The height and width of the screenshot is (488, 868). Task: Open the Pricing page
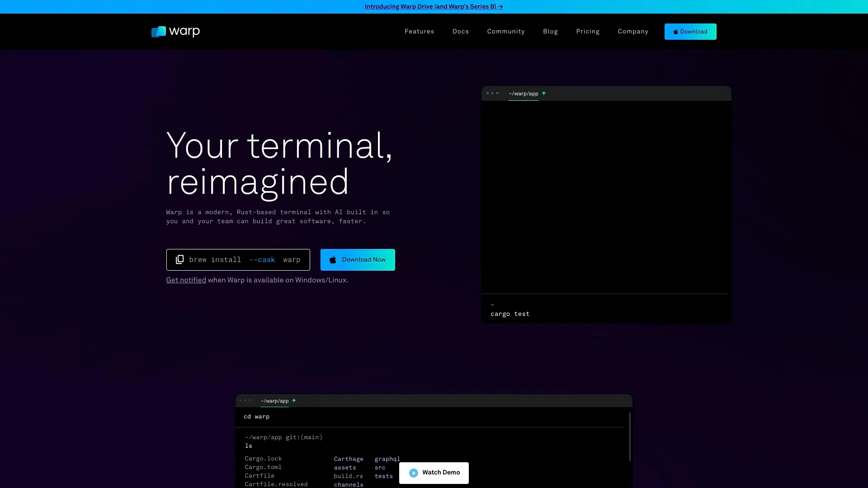[x=588, y=31]
